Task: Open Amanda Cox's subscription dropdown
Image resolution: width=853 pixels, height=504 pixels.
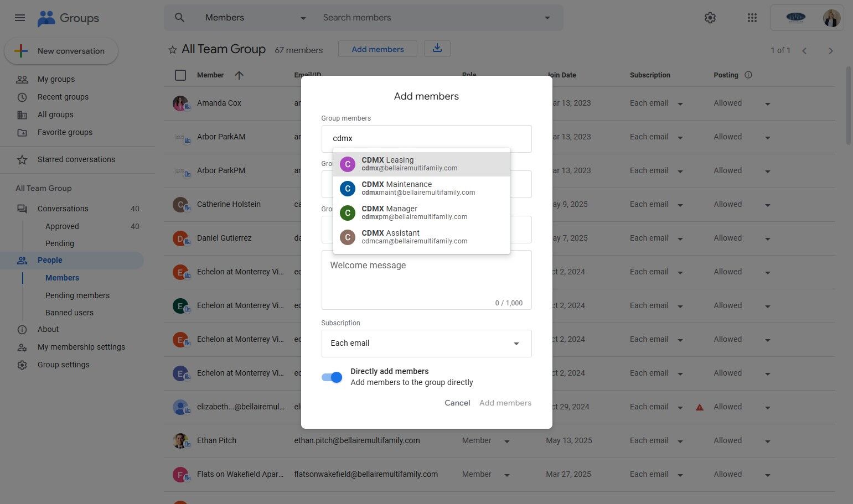Action: point(680,104)
